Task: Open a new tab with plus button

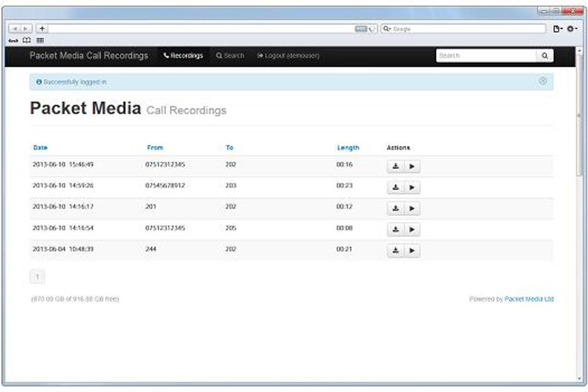Action: click(42, 29)
